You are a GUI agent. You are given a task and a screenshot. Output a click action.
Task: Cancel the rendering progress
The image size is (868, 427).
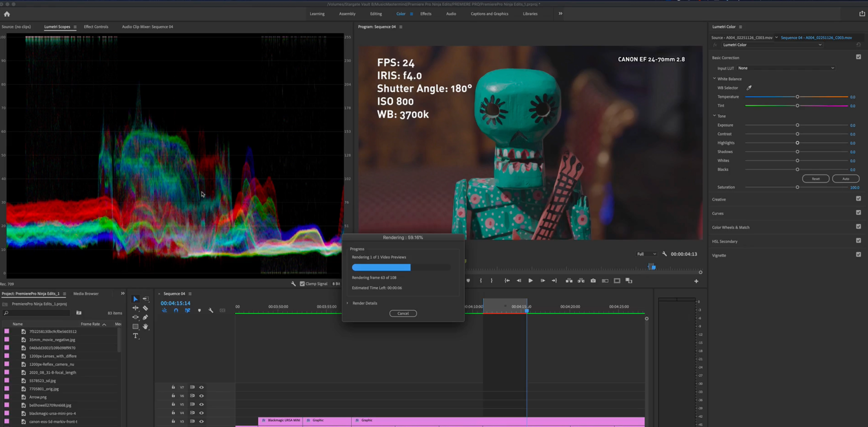click(403, 313)
